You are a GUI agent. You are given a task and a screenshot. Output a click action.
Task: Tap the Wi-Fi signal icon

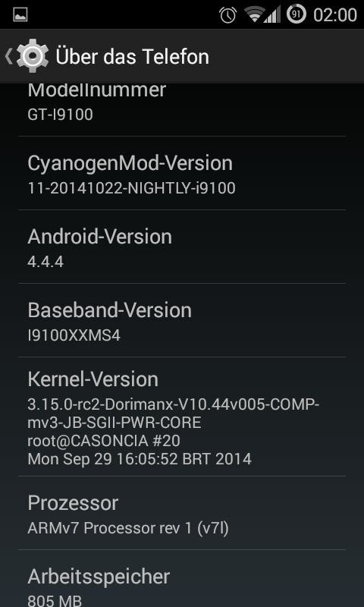(x=254, y=14)
